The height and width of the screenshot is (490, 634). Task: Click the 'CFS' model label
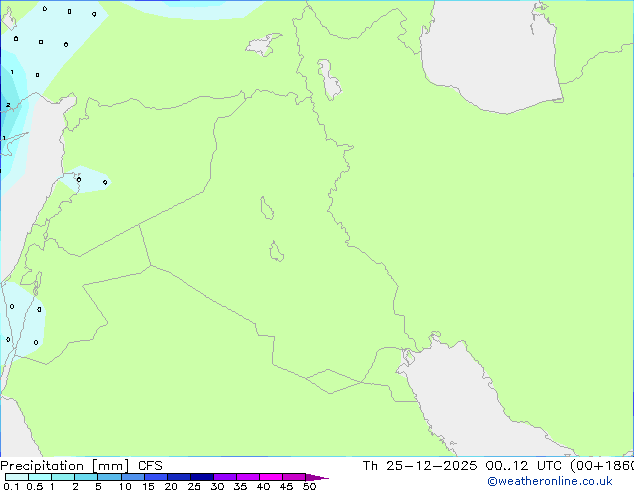click(150, 466)
